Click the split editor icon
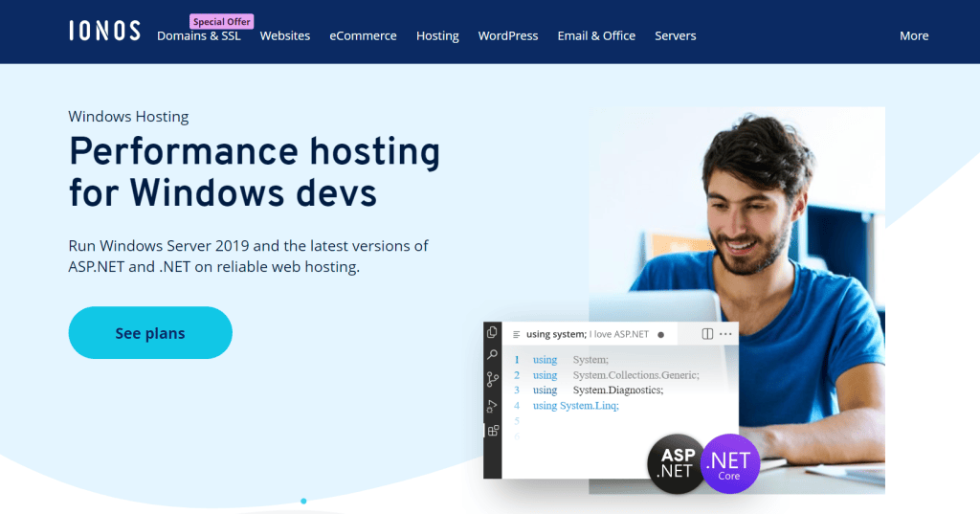 coord(707,334)
